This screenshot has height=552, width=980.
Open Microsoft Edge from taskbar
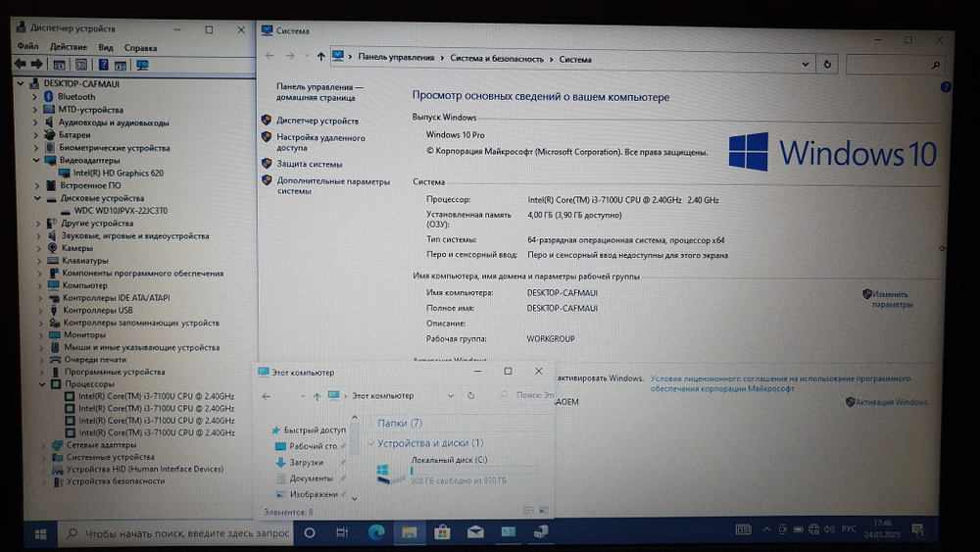[376, 532]
